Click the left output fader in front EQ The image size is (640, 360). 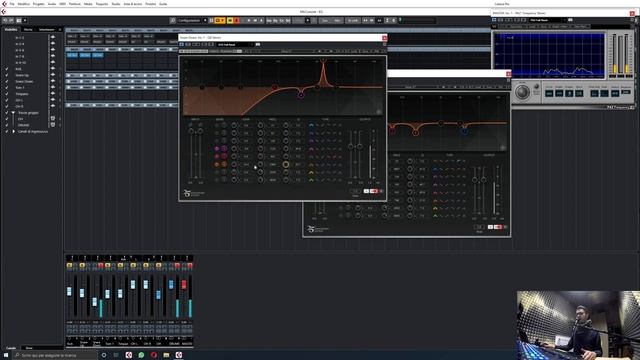pos(351,147)
